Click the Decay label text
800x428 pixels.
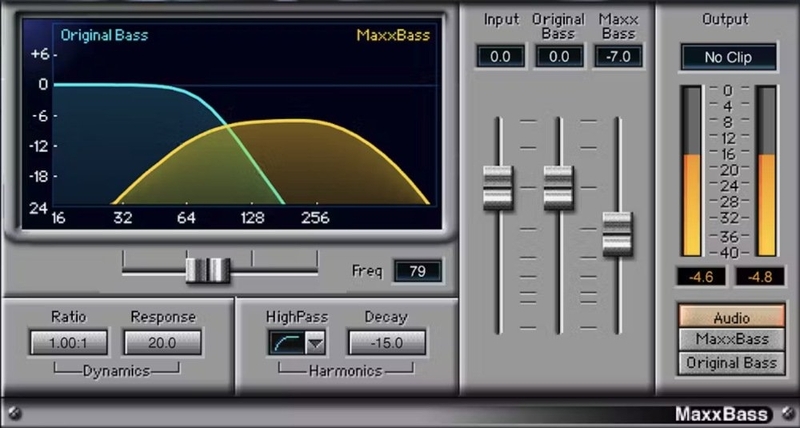[x=386, y=317]
